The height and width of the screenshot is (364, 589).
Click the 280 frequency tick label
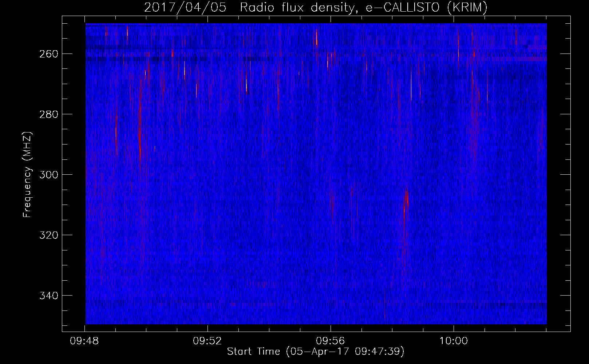(48, 114)
